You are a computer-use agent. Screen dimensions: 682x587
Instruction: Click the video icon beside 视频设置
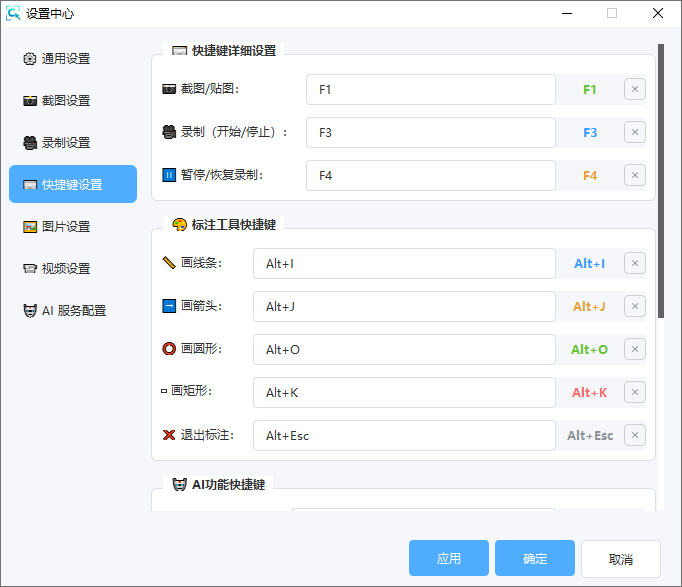[x=30, y=269]
